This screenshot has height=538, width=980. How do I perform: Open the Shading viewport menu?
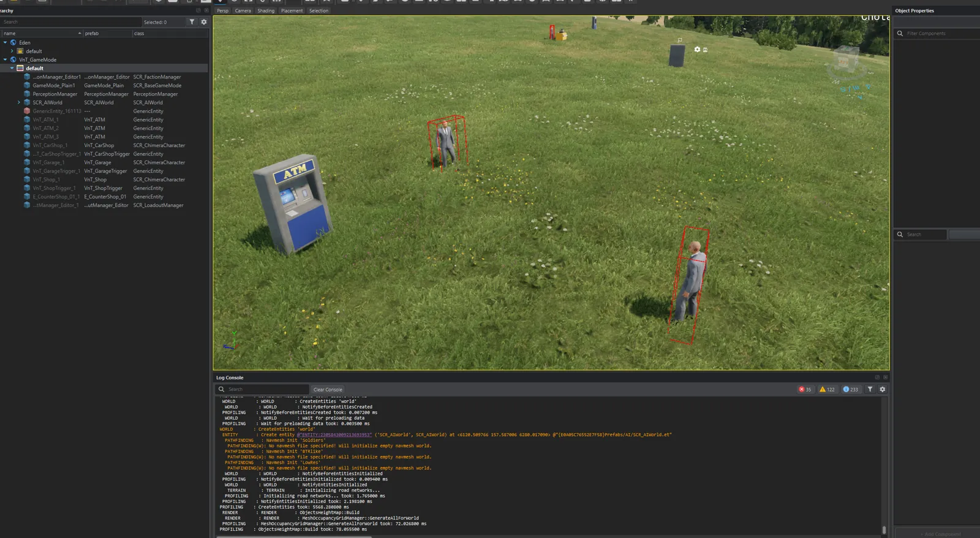[266, 10]
